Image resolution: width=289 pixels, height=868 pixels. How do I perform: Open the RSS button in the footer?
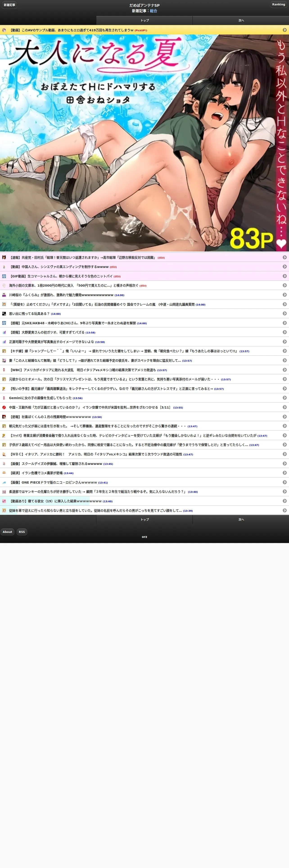pyautogui.click(x=22, y=532)
